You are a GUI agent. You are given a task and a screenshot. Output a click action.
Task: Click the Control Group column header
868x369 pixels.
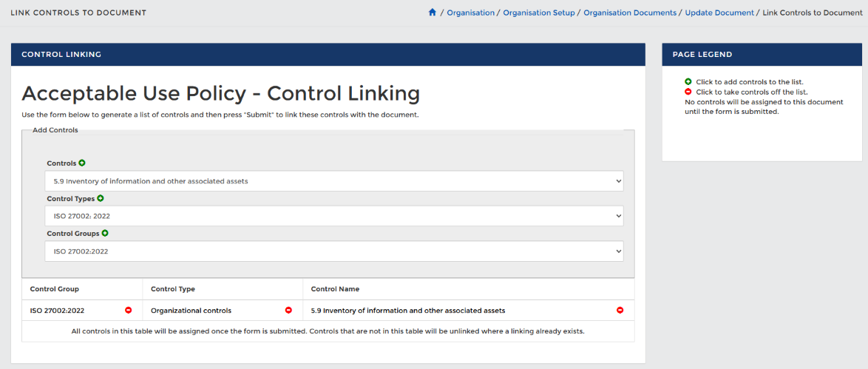54,289
